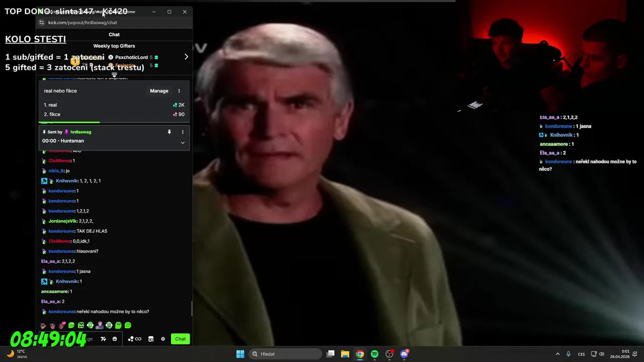This screenshot has height=362, width=644.
Task: Open Task View on taskbar
Action: (331, 354)
